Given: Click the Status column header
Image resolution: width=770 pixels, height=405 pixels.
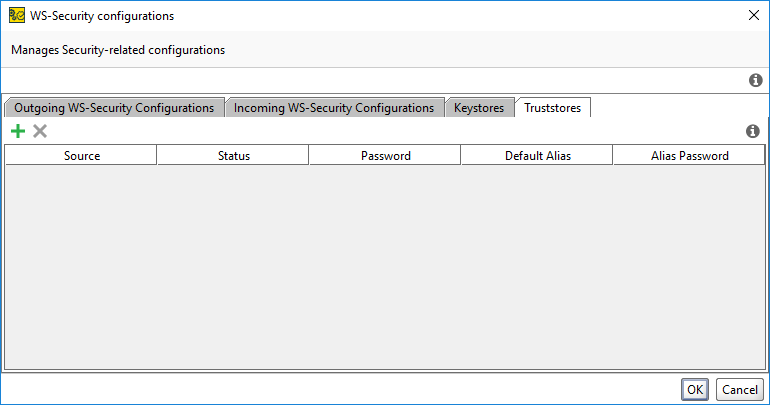Looking at the screenshot, I should [x=233, y=155].
